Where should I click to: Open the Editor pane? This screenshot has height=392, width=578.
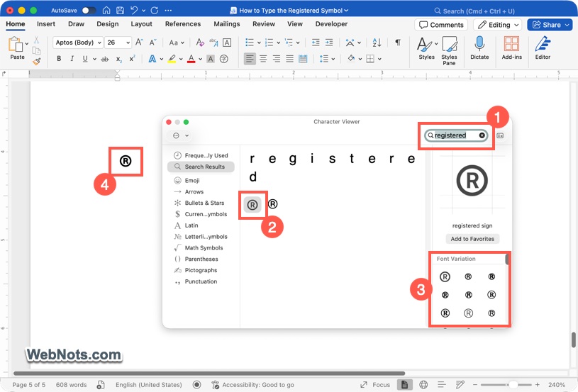pos(543,47)
